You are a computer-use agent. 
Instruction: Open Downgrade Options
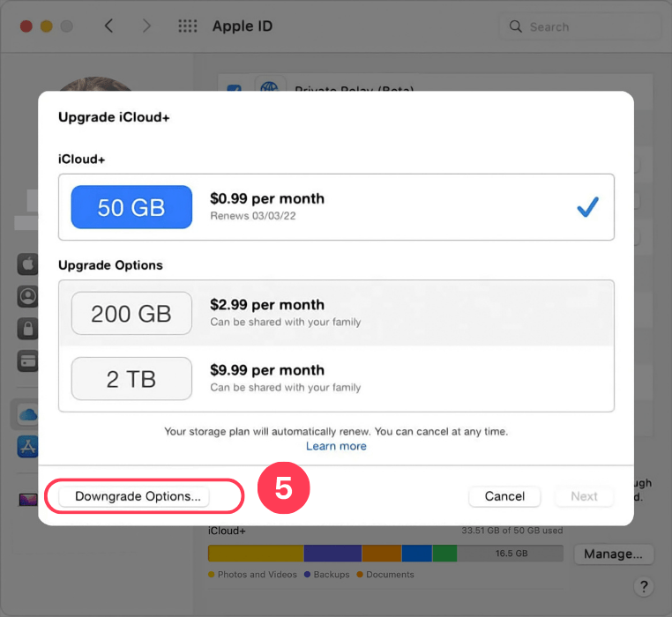(138, 496)
